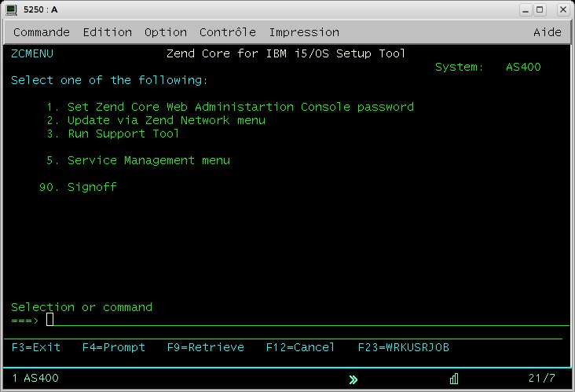This screenshot has width=575, height=392.
Task: Click the 5250 terminal icon in title bar
Action: [x=11, y=10]
